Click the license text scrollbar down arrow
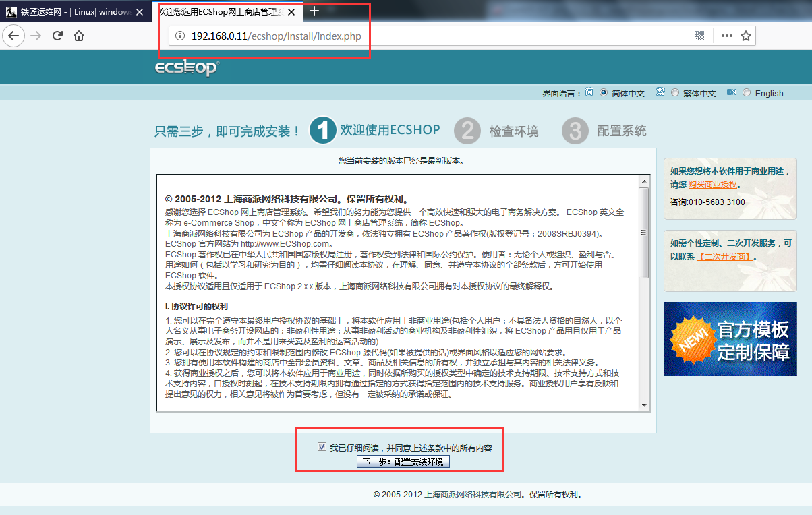The width and height of the screenshot is (812, 515). pyautogui.click(x=644, y=405)
